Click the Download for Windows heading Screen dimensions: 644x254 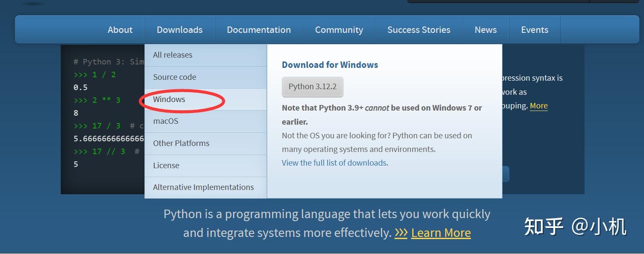[x=330, y=65]
